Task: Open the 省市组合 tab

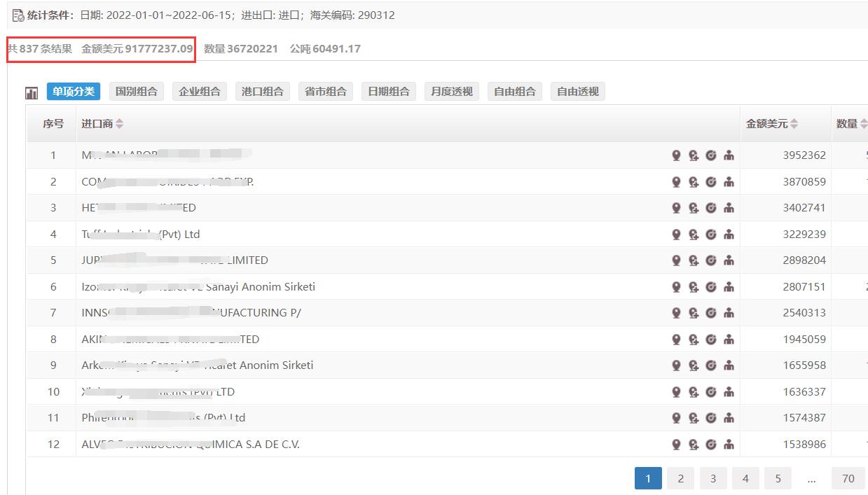Action: [x=326, y=92]
